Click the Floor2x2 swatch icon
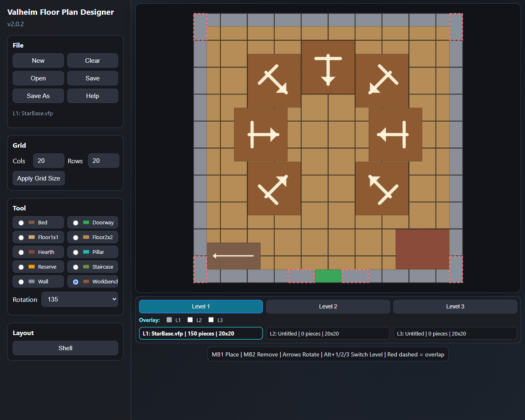 pyautogui.click(x=86, y=237)
